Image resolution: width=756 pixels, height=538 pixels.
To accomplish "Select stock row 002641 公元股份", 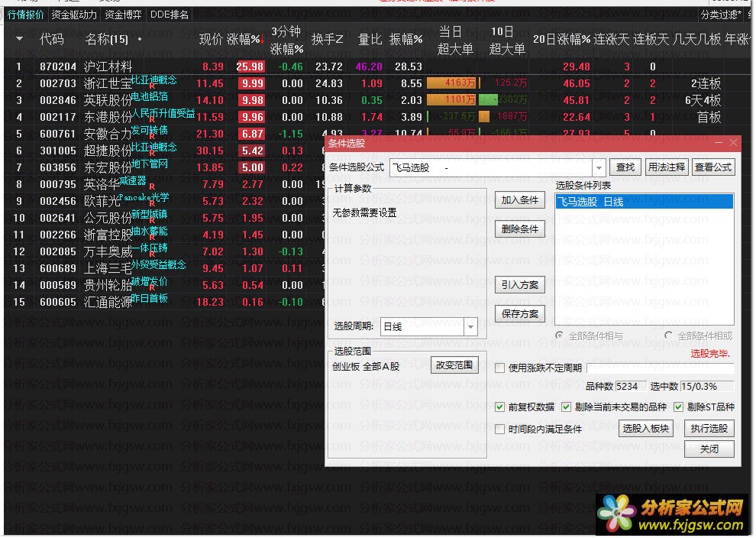I will [164, 218].
